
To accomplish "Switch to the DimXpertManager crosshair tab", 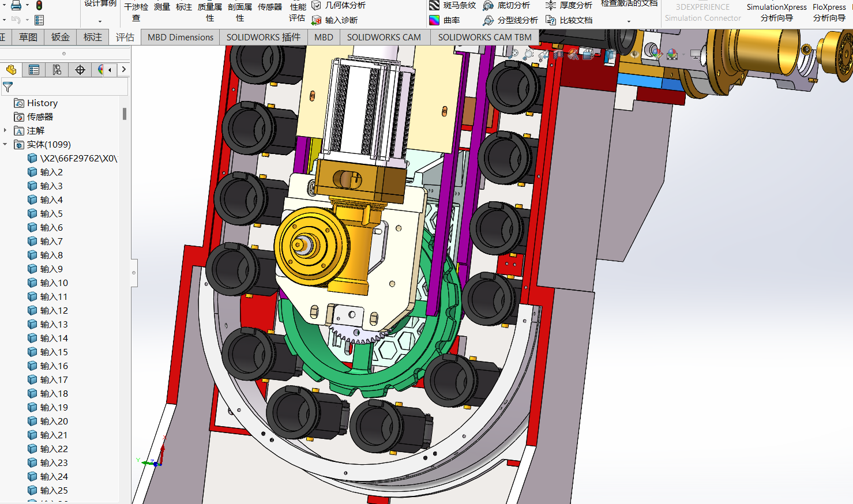I will point(80,70).
